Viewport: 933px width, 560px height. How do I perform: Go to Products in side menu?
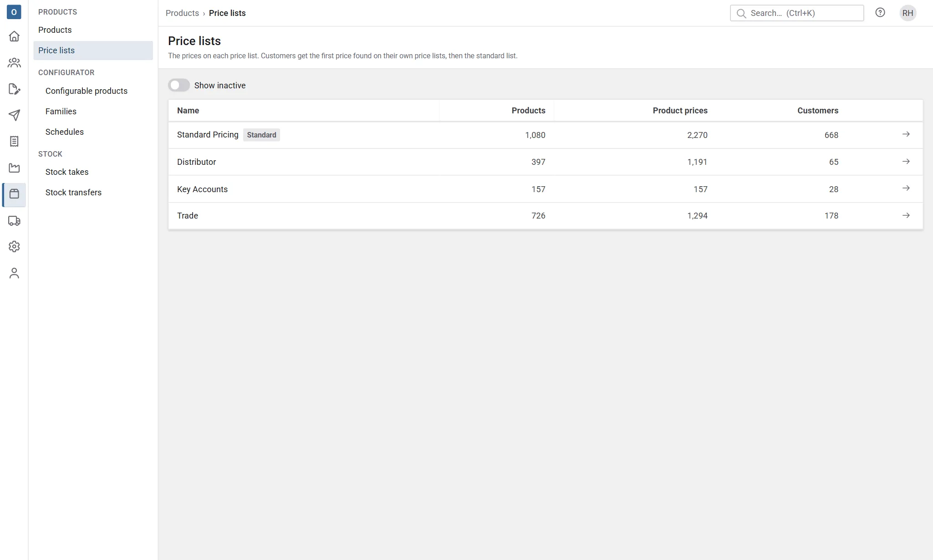[x=93, y=30]
